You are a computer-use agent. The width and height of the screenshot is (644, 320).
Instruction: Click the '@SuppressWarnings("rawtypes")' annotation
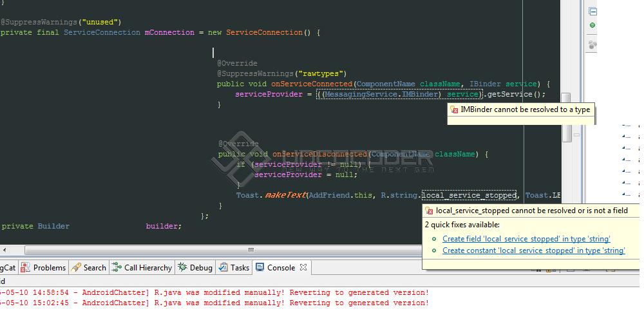click(x=282, y=73)
